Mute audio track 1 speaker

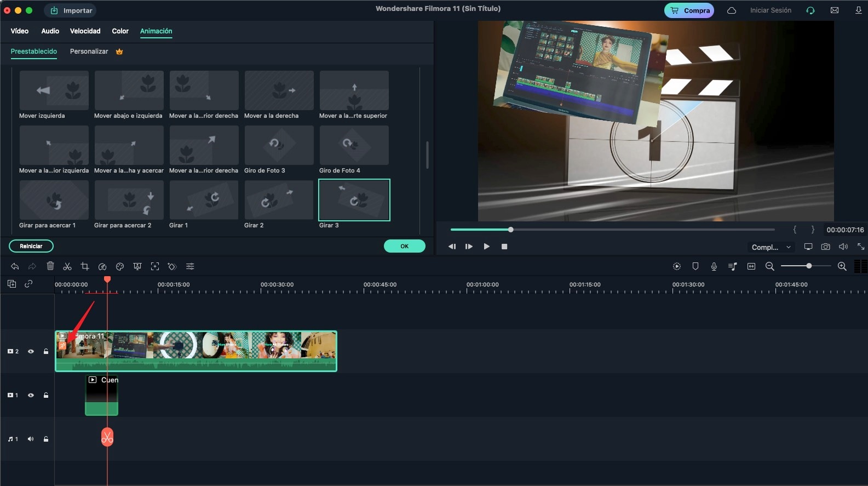coord(31,439)
